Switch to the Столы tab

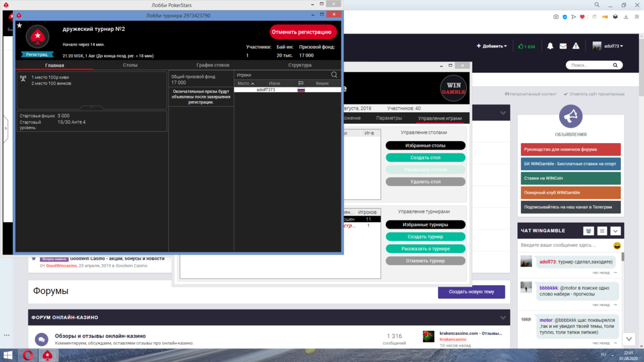(130, 65)
